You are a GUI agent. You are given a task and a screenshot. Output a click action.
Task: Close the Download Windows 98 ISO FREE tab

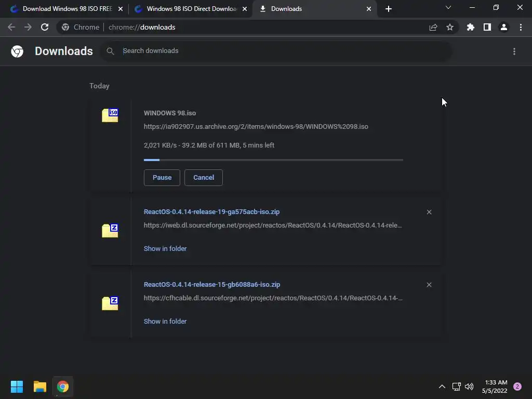pos(121,9)
